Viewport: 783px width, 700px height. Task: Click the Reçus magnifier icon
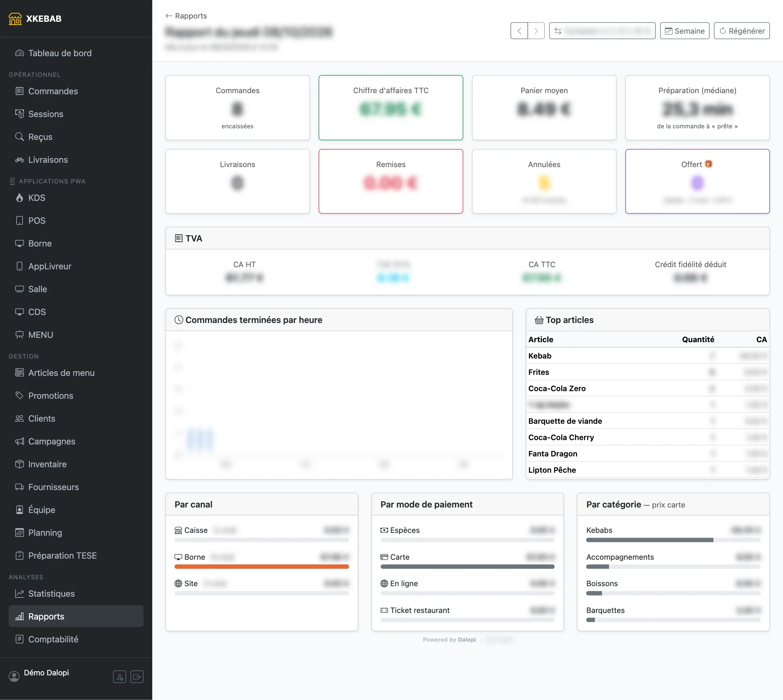click(x=20, y=137)
